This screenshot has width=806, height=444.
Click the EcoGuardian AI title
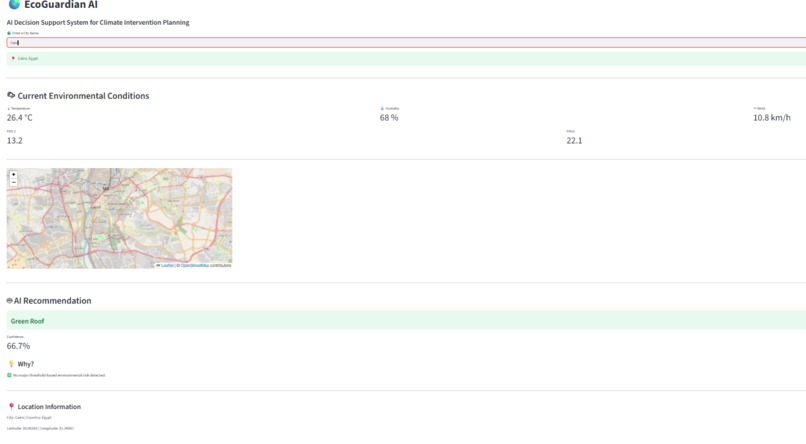coord(61,5)
